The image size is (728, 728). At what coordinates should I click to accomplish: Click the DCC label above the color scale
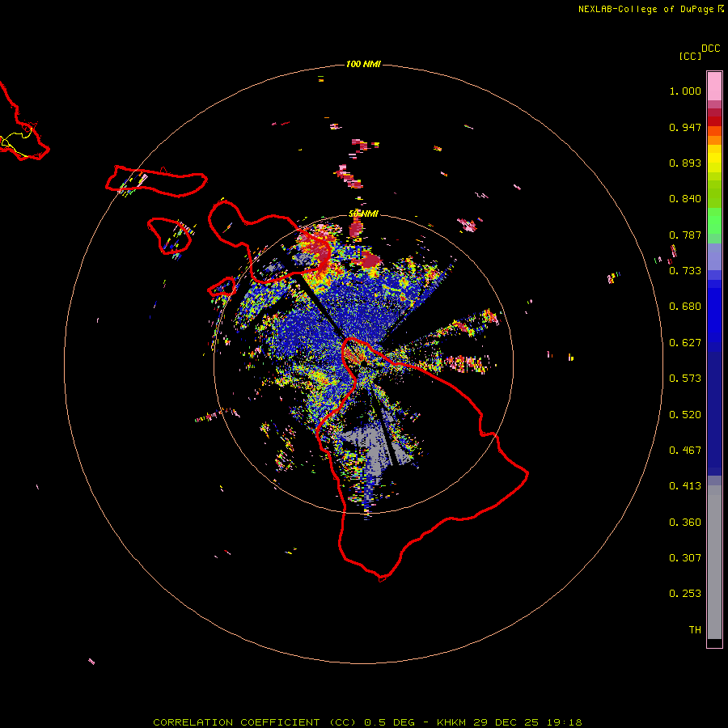710,49
